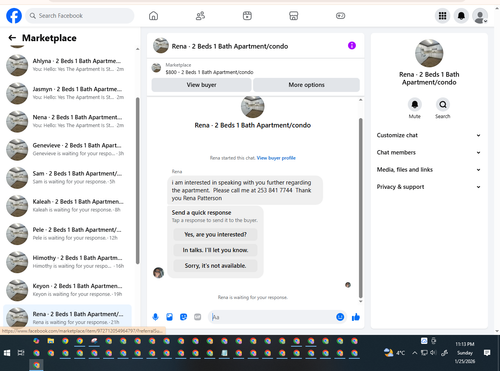Open the Marketplace storefront icon
This screenshot has height=371, width=500.
pyautogui.click(x=294, y=16)
